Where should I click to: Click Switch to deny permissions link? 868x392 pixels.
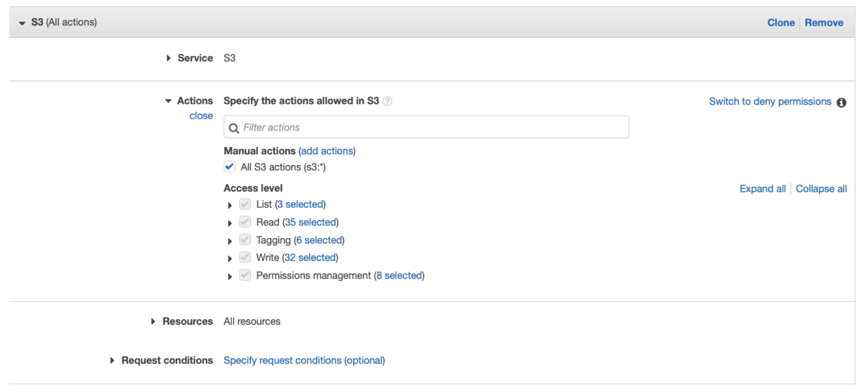point(770,102)
